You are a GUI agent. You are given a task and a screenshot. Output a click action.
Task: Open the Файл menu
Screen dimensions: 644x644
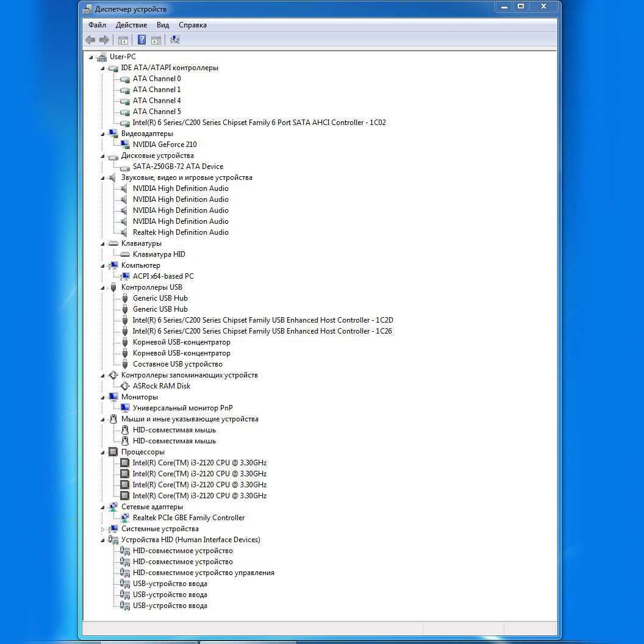(x=98, y=25)
